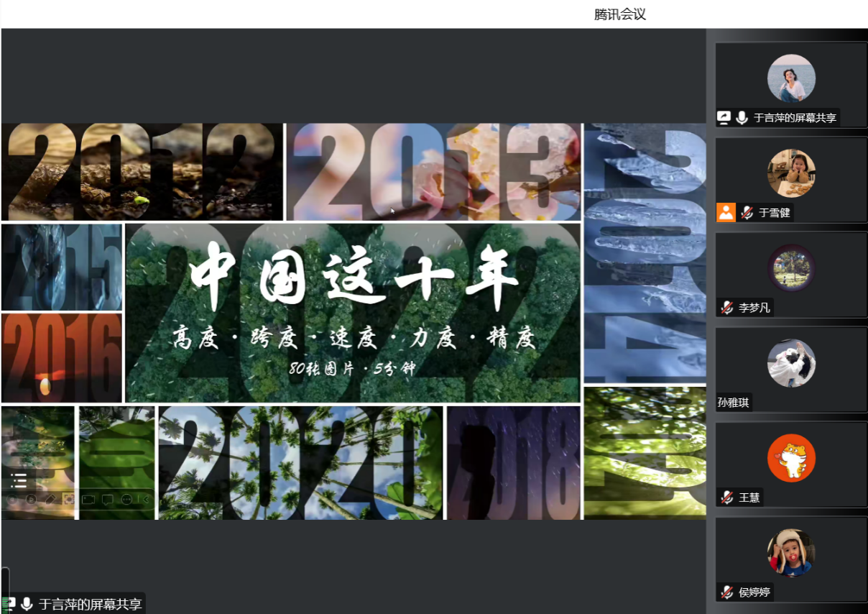Open the speech bubble comment tool
The height and width of the screenshot is (614, 868).
point(108,499)
